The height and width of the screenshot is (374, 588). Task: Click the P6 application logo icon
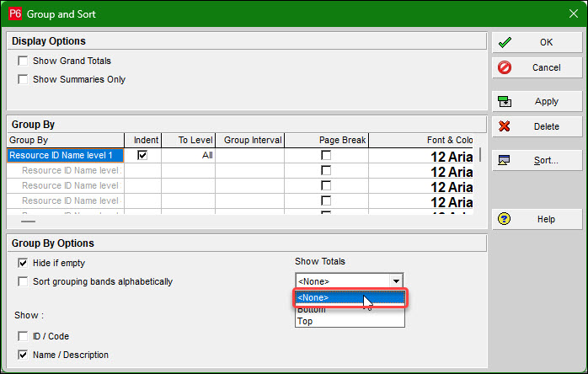(x=14, y=13)
